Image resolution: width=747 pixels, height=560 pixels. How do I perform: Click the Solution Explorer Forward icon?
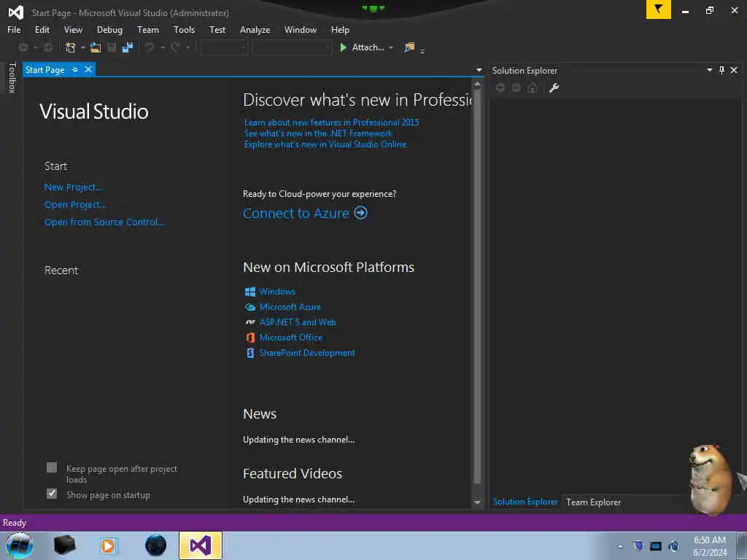(x=516, y=87)
